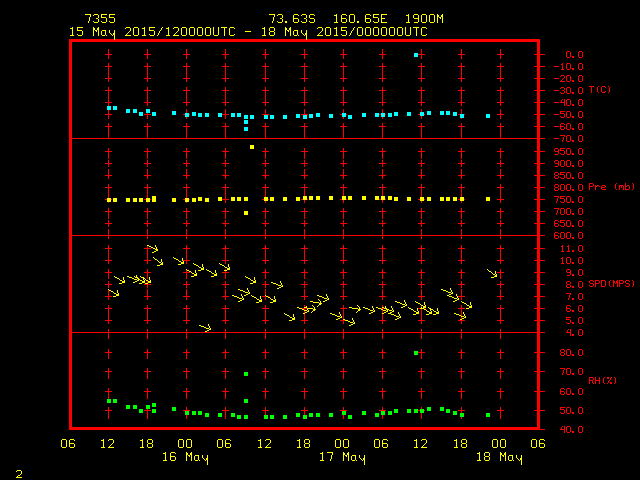Select the Pre (mb) axis label
The width and height of the screenshot is (640, 480).
pos(610,187)
